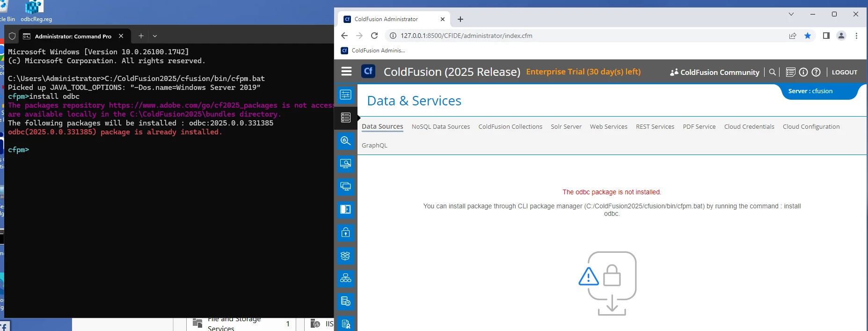Click the ColdFusion Community link in header
Screen dimensions: 868x331
(715, 72)
